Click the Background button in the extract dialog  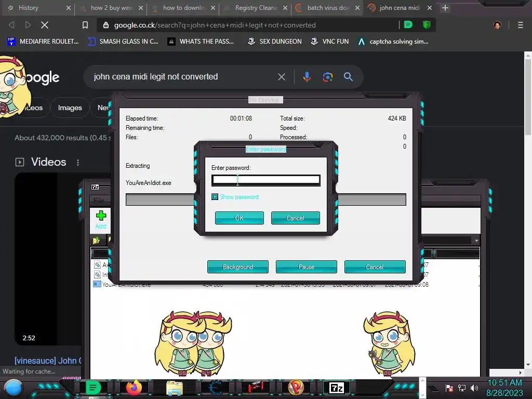pos(238,267)
